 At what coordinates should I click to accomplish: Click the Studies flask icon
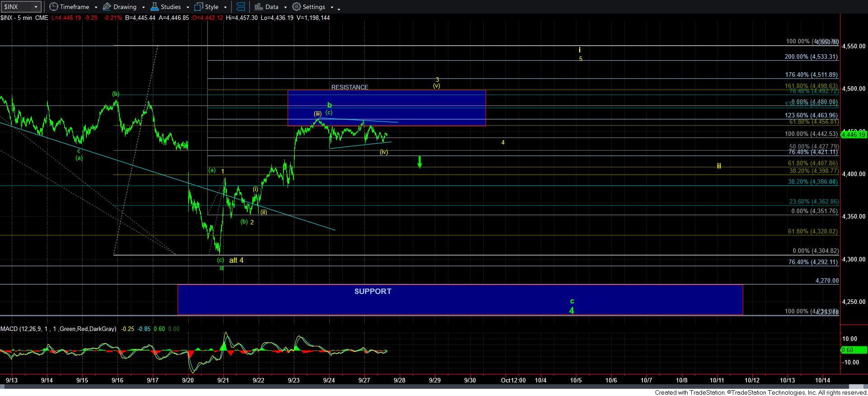[154, 7]
